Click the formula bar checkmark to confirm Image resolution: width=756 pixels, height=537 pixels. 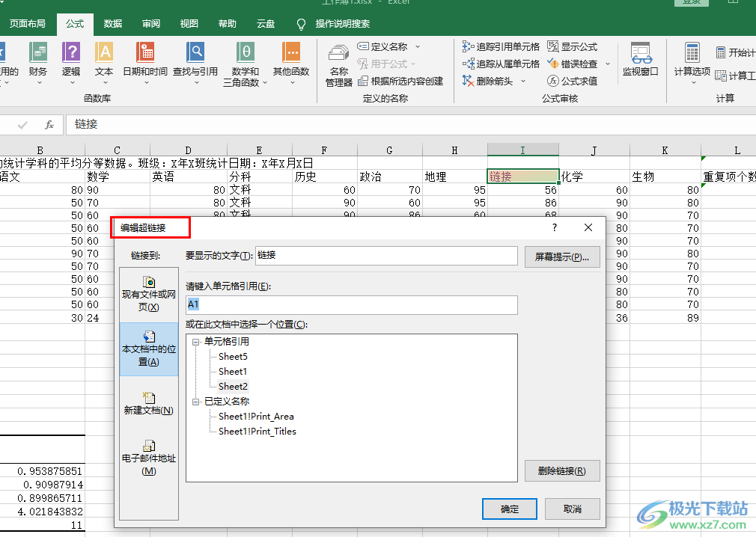(x=22, y=125)
